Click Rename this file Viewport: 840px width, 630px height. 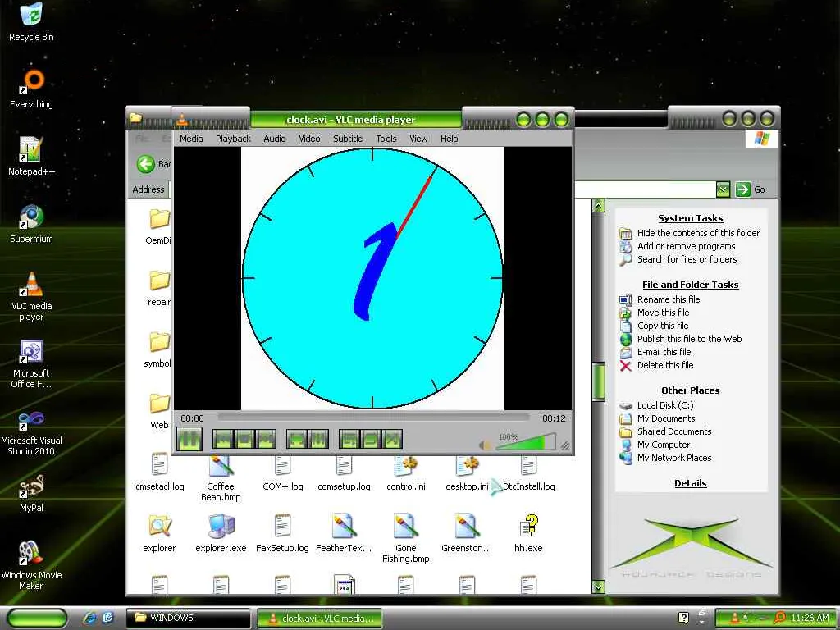click(x=668, y=299)
